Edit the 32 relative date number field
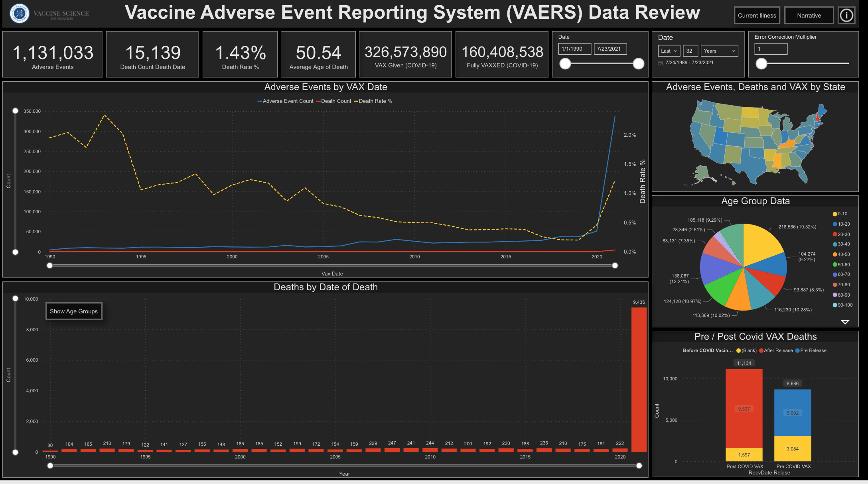Viewport: 868px width, 484px height. (690, 51)
